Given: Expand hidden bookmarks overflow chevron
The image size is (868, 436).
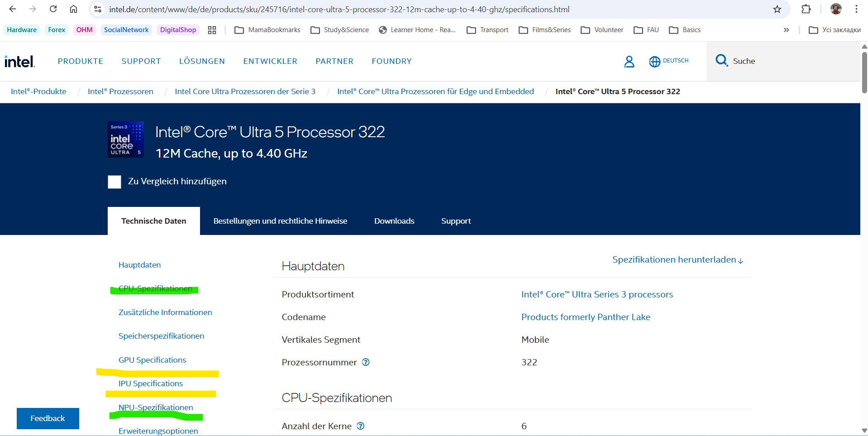Looking at the screenshot, I should pyautogui.click(x=786, y=30).
